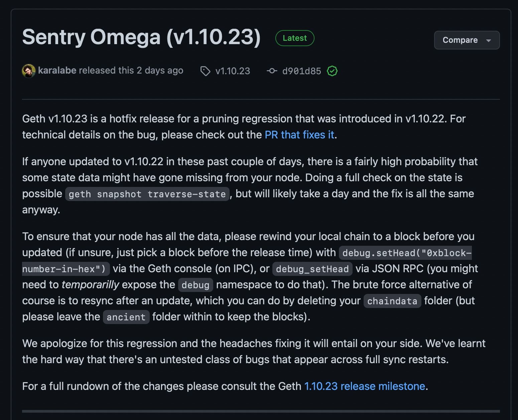Open commit d901d85
Viewport: 518px width, 420px height.
[301, 71]
